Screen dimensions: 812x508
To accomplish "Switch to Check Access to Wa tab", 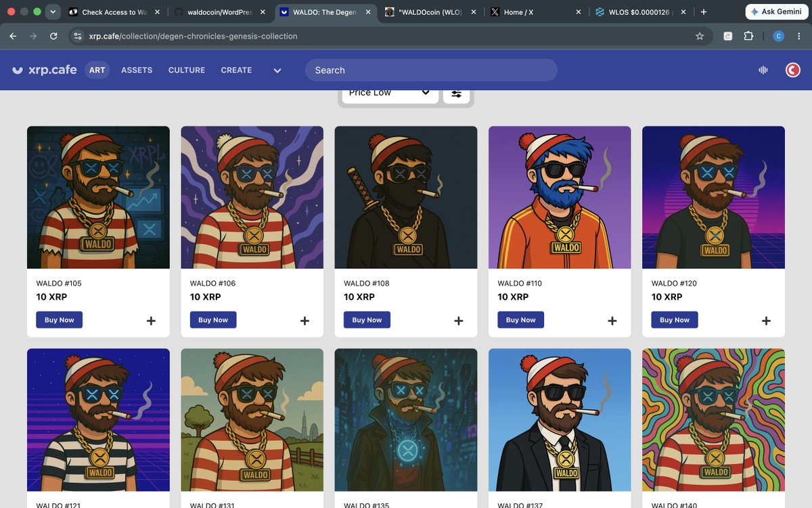I will click(113, 12).
